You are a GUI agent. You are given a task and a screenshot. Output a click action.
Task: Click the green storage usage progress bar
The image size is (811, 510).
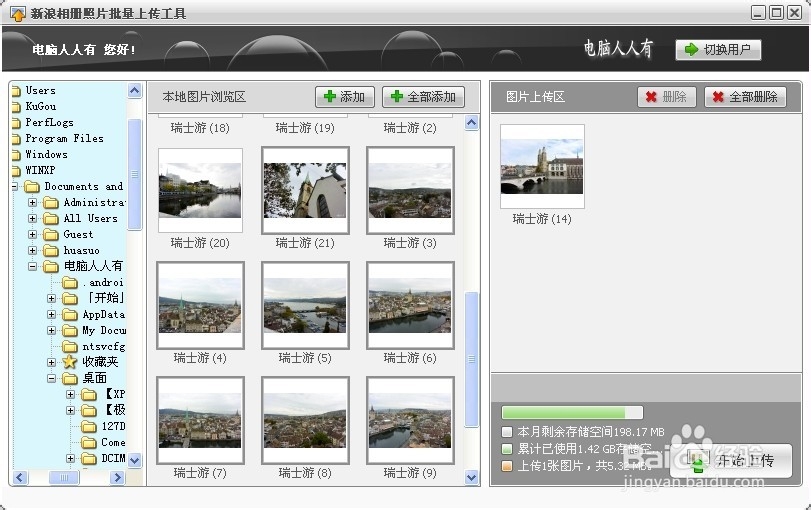coord(572,412)
